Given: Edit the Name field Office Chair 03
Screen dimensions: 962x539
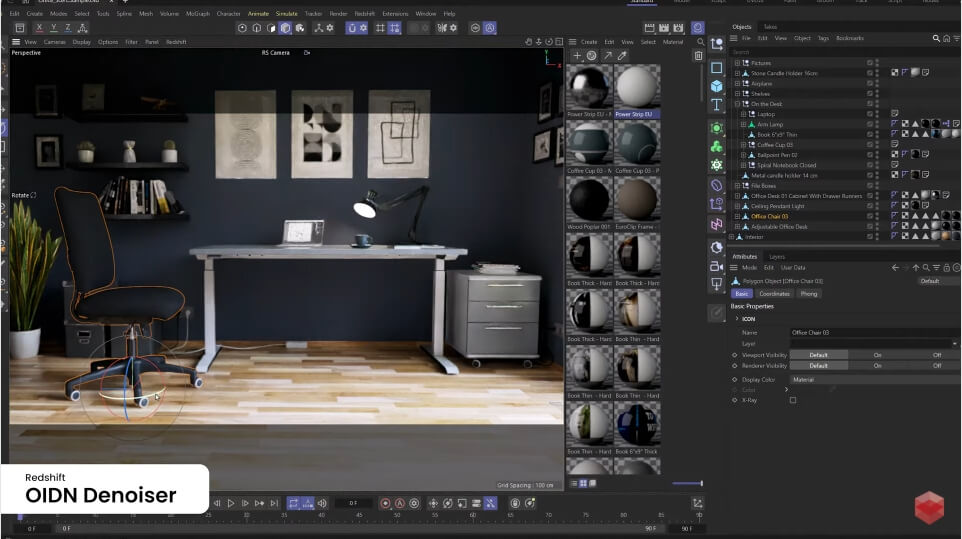Looking at the screenshot, I should [874, 332].
